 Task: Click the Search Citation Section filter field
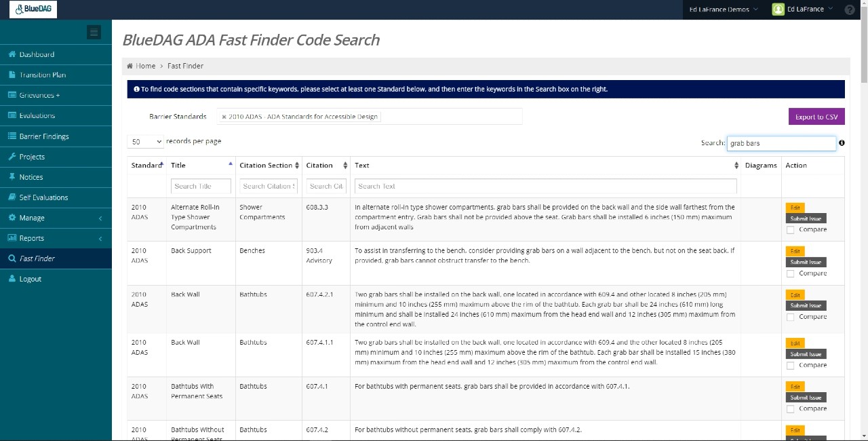coord(269,186)
